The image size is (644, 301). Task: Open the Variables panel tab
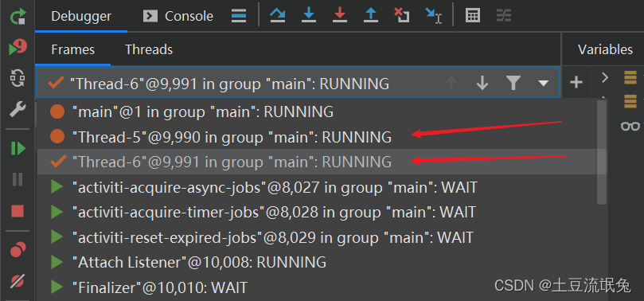[606, 49]
